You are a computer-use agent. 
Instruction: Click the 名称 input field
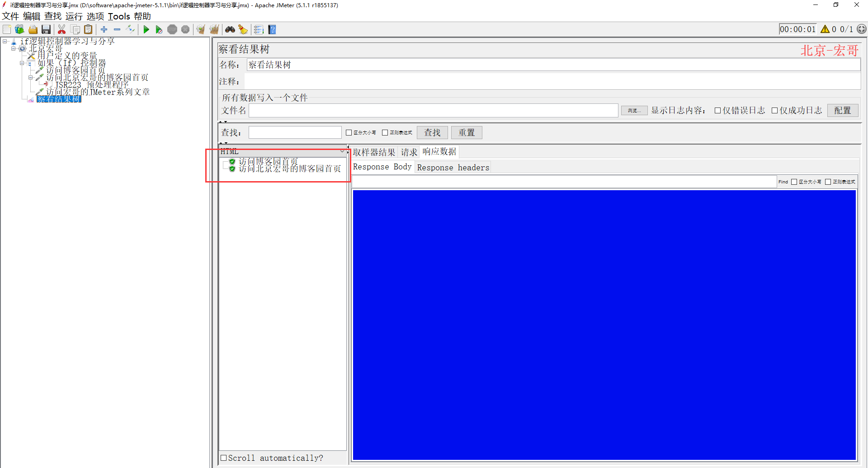553,65
